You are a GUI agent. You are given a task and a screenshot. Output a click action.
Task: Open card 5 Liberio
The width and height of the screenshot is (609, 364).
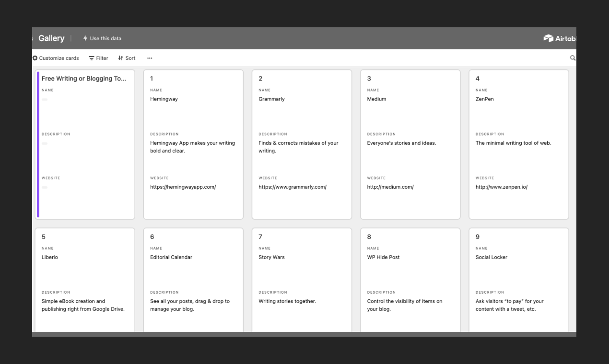[85, 280]
